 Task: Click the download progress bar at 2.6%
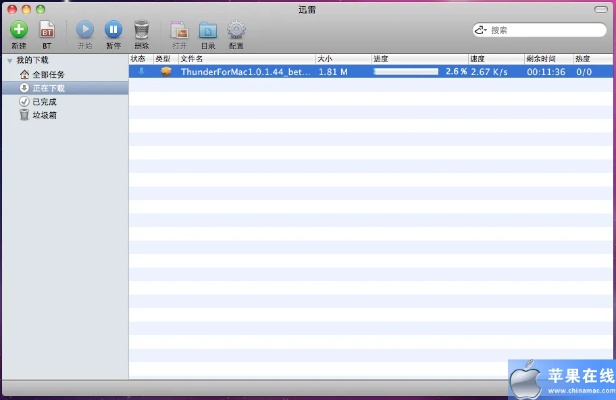coord(405,72)
